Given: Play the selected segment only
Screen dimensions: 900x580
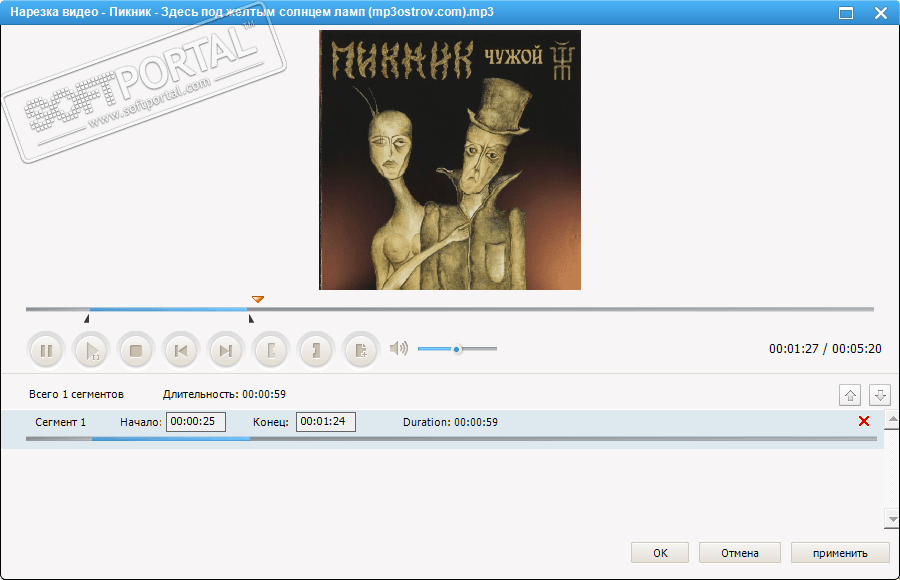Looking at the screenshot, I should click(x=91, y=350).
